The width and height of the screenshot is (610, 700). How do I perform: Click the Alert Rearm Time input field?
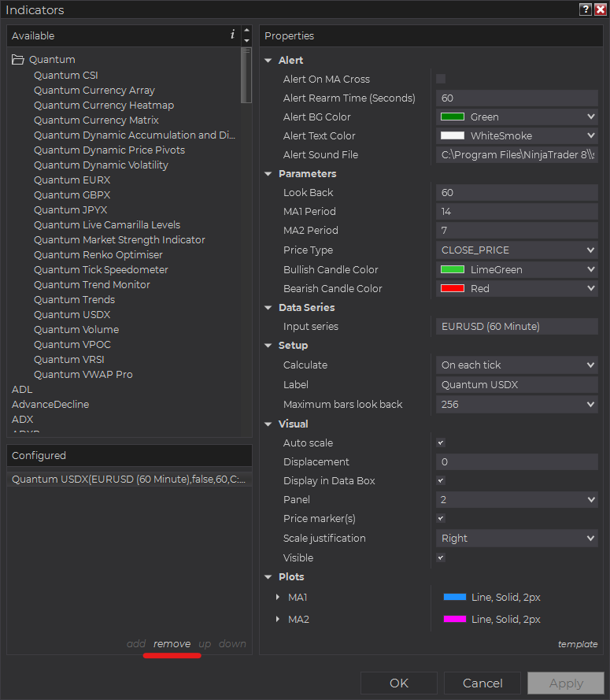[517, 98]
